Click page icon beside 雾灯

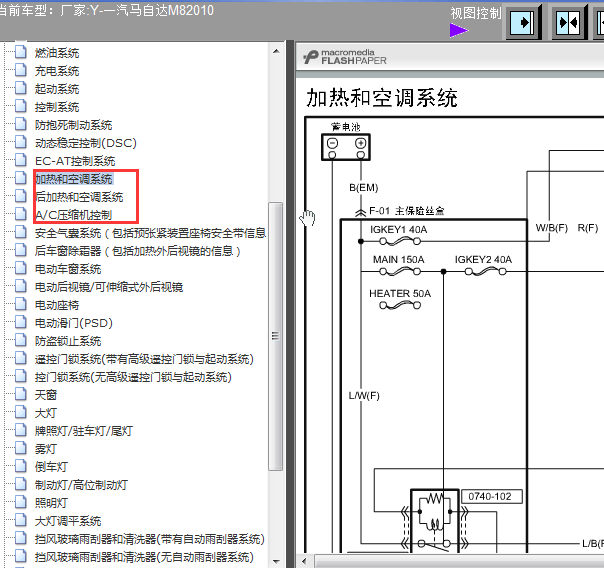pyautogui.click(x=21, y=449)
